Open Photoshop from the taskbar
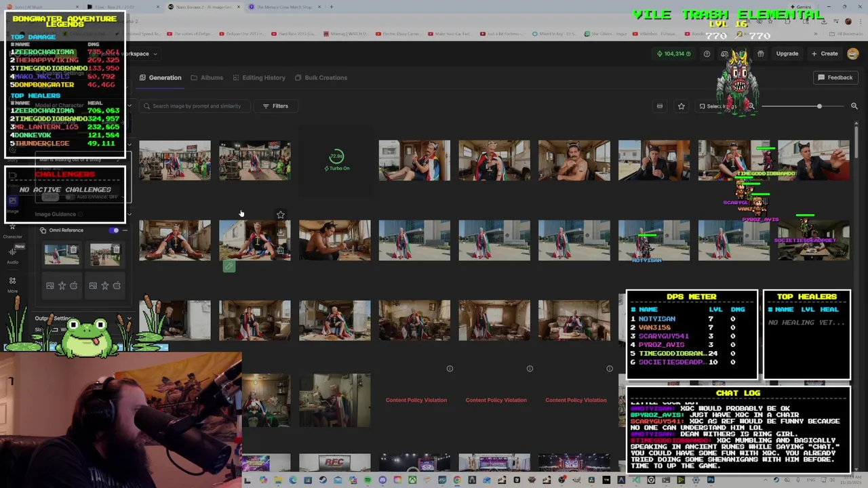Screen dimensions: 868x488 coord(711,481)
